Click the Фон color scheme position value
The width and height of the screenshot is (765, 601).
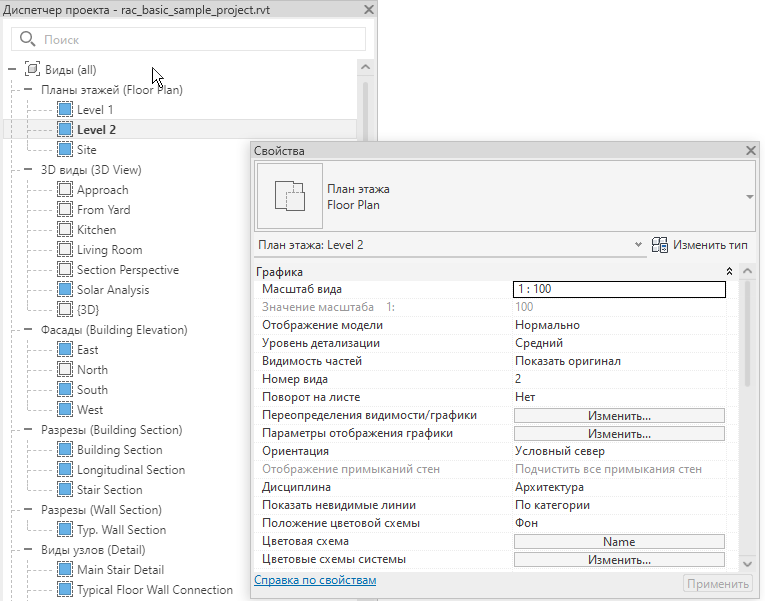point(526,523)
